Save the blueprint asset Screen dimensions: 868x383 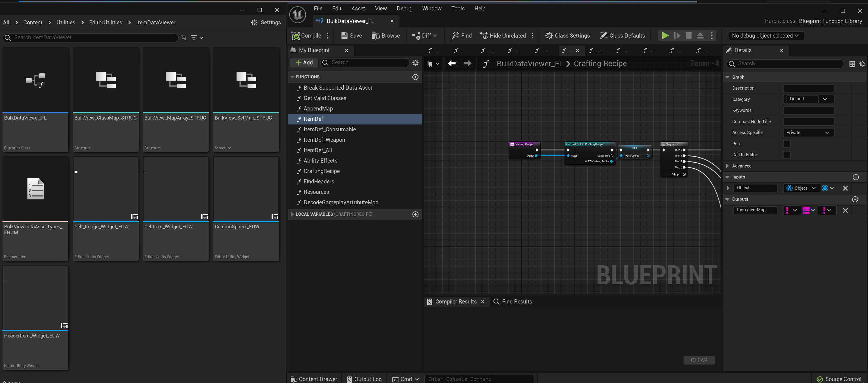351,36
